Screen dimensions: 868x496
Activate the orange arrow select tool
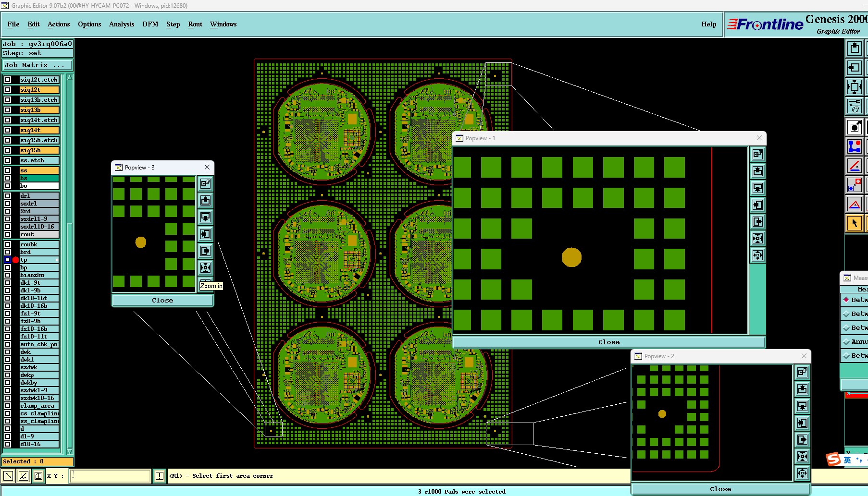854,223
